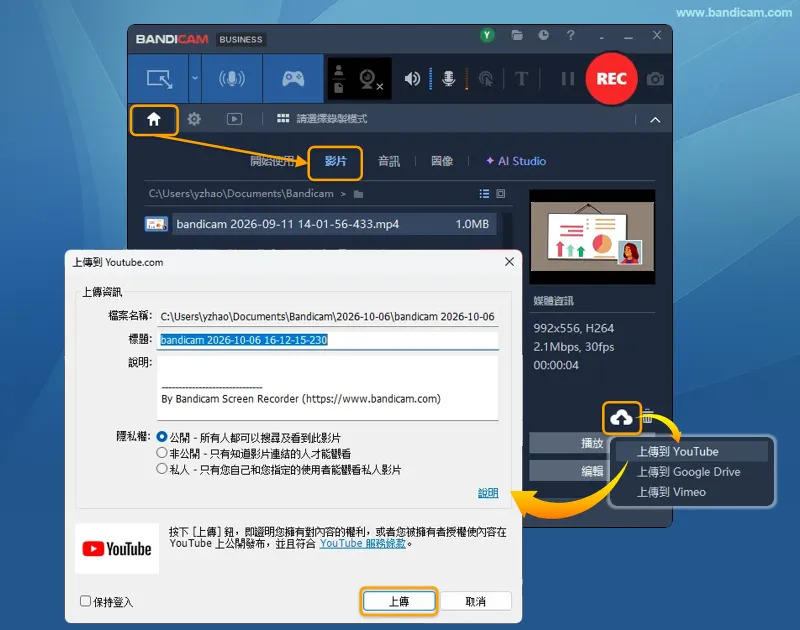The width and height of the screenshot is (800, 630).
Task: Close the YouTube upload dialog
Action: [x=509, y=262]
